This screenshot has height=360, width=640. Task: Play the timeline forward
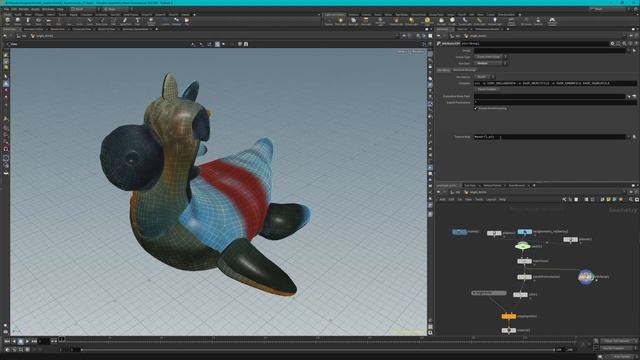27,341
